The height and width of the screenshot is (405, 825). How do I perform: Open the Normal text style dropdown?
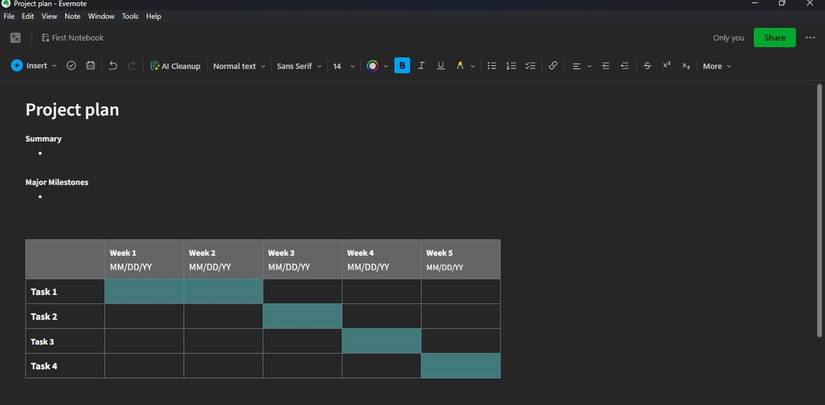tap(239, 66)
